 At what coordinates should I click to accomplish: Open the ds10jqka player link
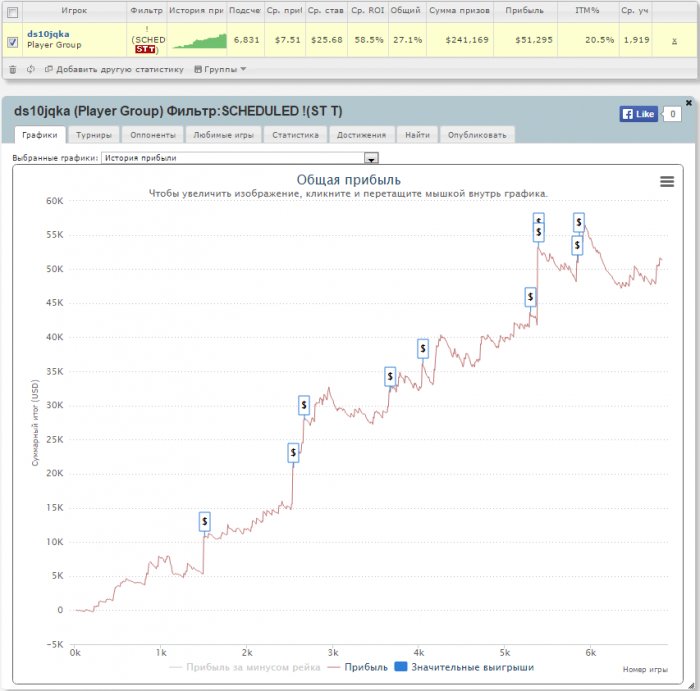click(48, 34)
